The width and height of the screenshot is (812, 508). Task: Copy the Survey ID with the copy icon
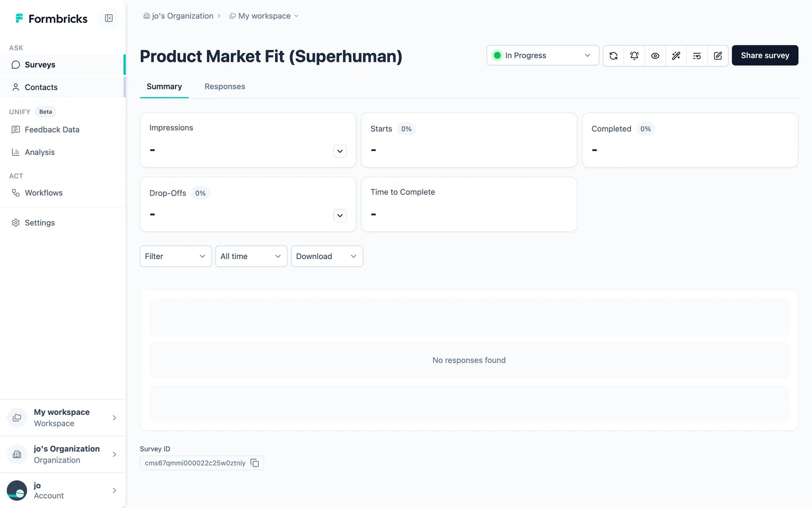click(255, 463)
